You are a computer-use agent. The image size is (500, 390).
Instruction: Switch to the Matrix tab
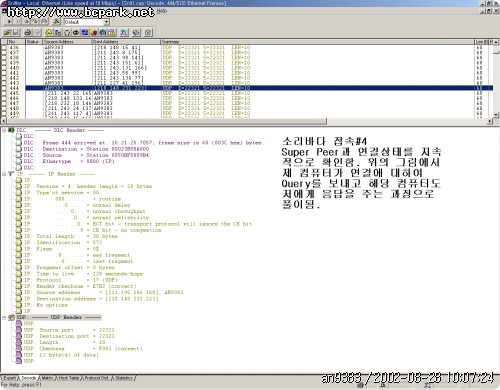(x=47, y=378)
